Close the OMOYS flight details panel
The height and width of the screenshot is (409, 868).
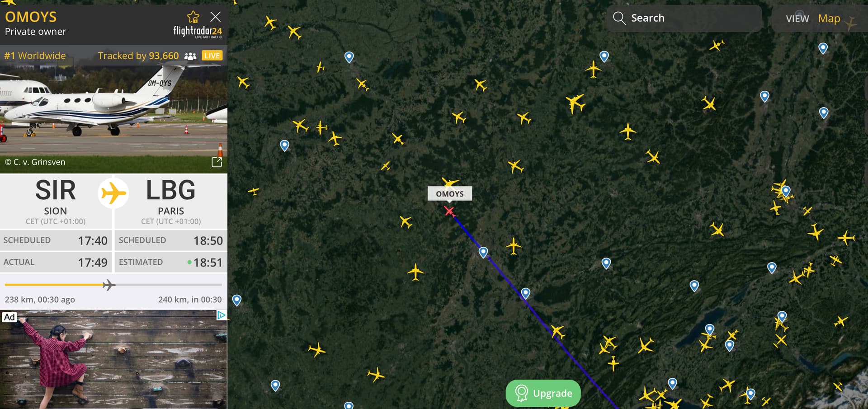pyautogui.click(x=216, y=17)
